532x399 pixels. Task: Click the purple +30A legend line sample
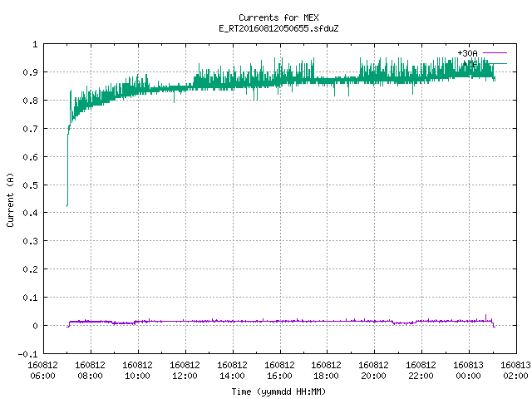495,53
